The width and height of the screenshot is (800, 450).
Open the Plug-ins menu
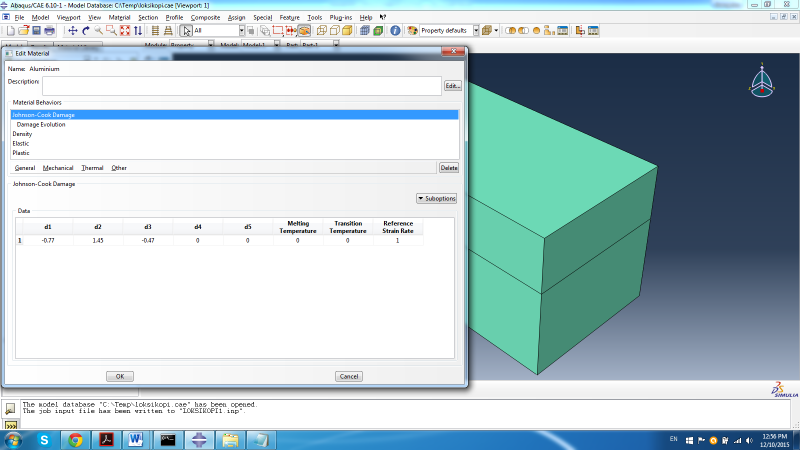pyautogui.click(x=340, y=17)
